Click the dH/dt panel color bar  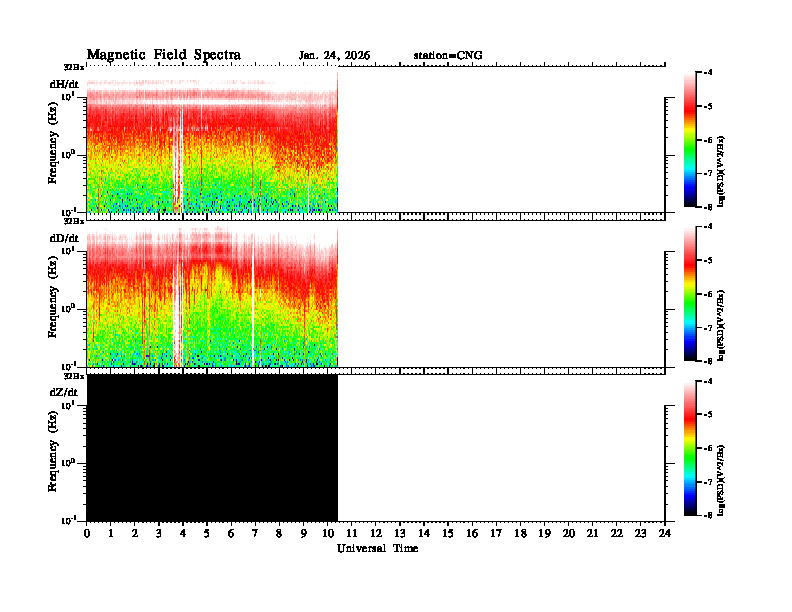[690, 139]
